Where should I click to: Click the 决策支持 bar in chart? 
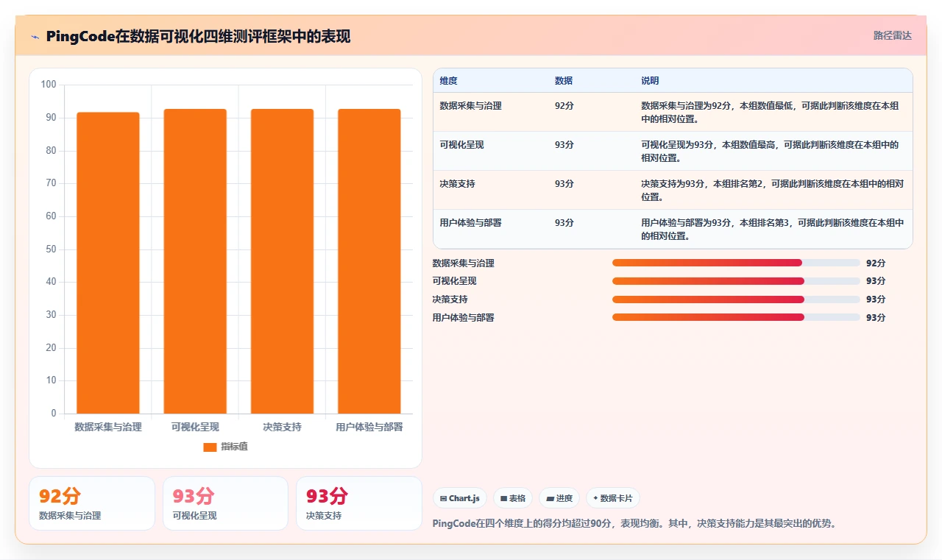pos(282,261)
